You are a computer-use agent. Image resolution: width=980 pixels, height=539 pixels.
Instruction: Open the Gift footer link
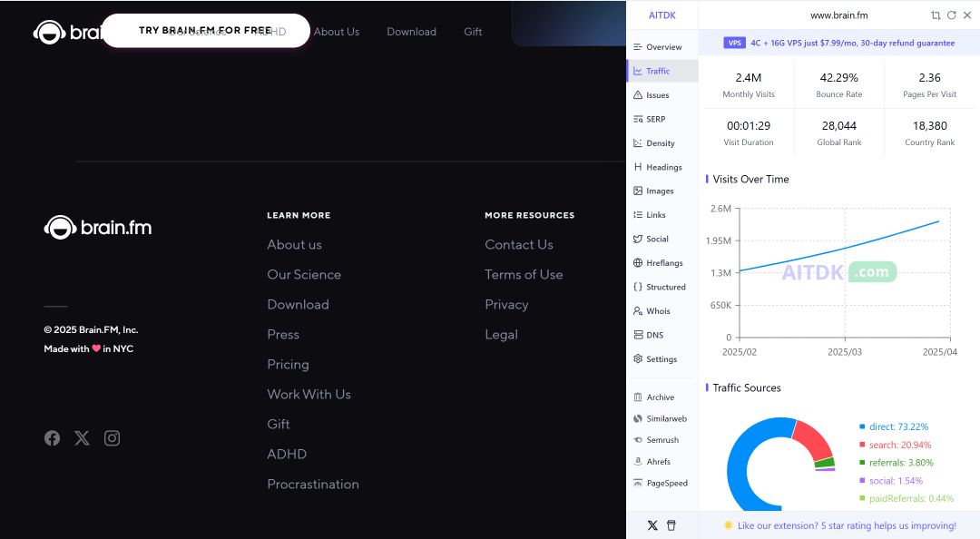279,424
